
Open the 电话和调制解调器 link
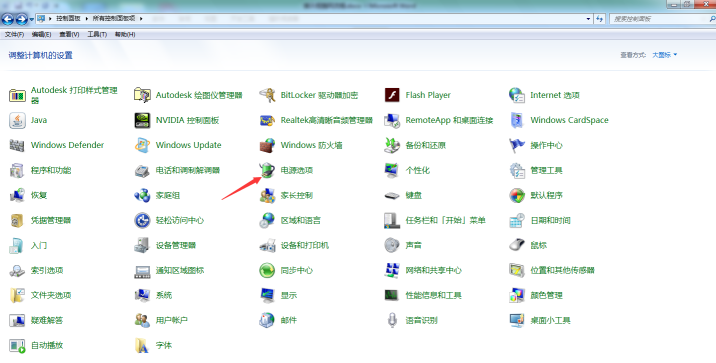tap(188, 170)
